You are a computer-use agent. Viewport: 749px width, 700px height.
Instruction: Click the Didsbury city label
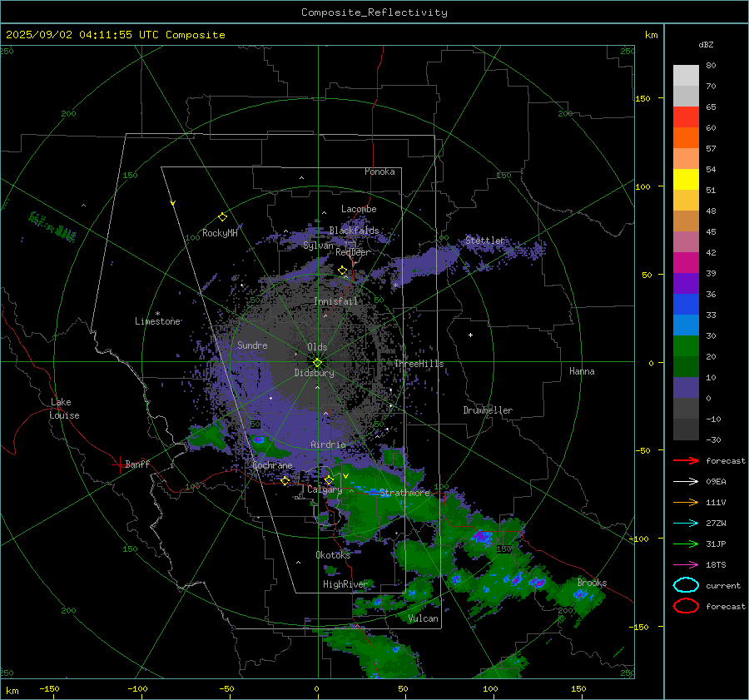pyautogui.click(x=314, y=373)
